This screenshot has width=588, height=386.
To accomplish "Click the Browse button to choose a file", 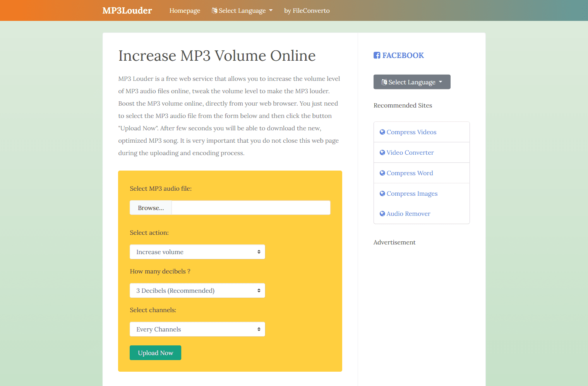I will click(x=151, y=208).
